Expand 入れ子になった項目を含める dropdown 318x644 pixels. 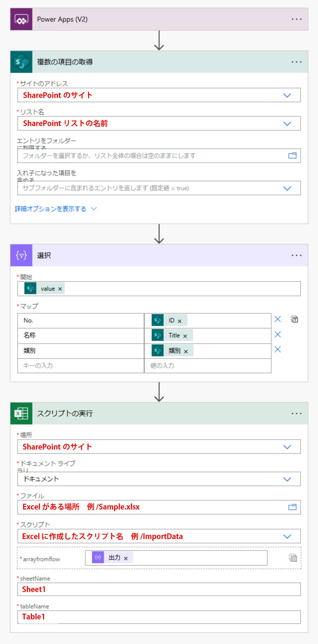[x=287, y=188]
